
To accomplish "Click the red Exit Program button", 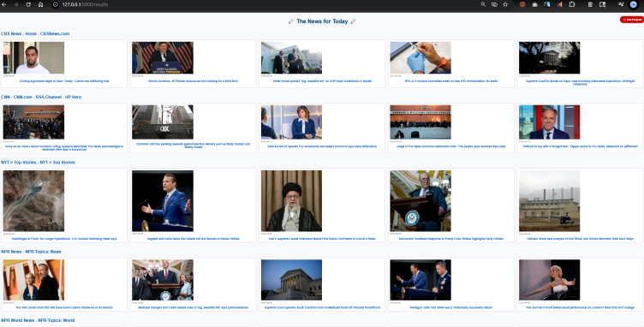I will click(632, 20).
